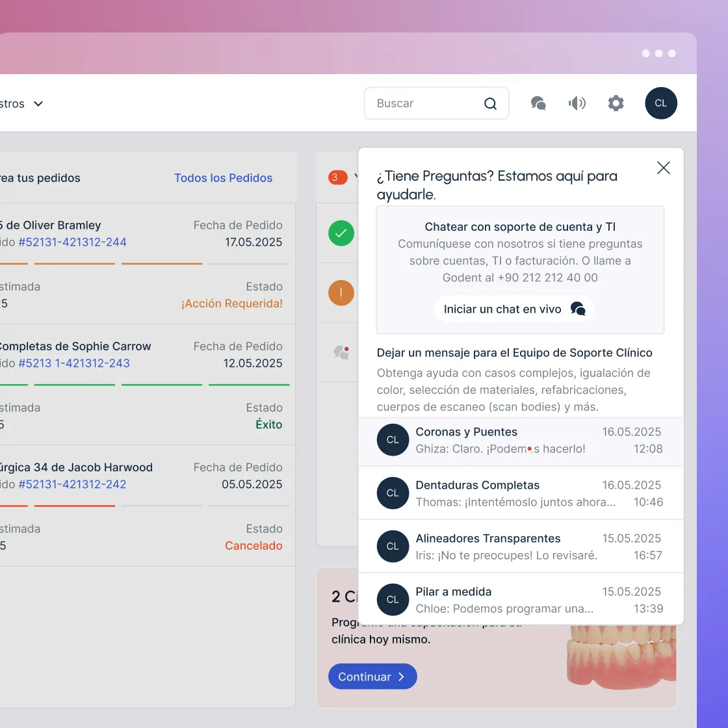Click Chatear con soporte de cuenta y TI heading
This screenshot has height=728, width=728.
[x=520, y=227]
